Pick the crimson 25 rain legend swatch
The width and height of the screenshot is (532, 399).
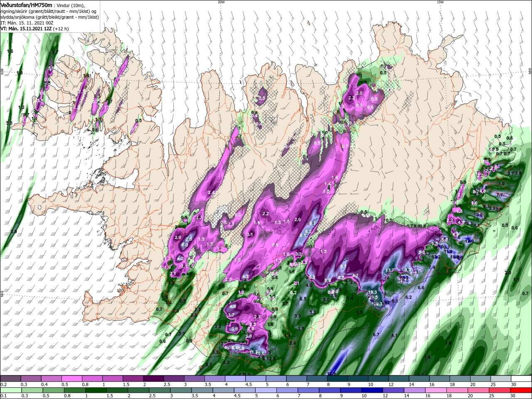pos(500,390)
